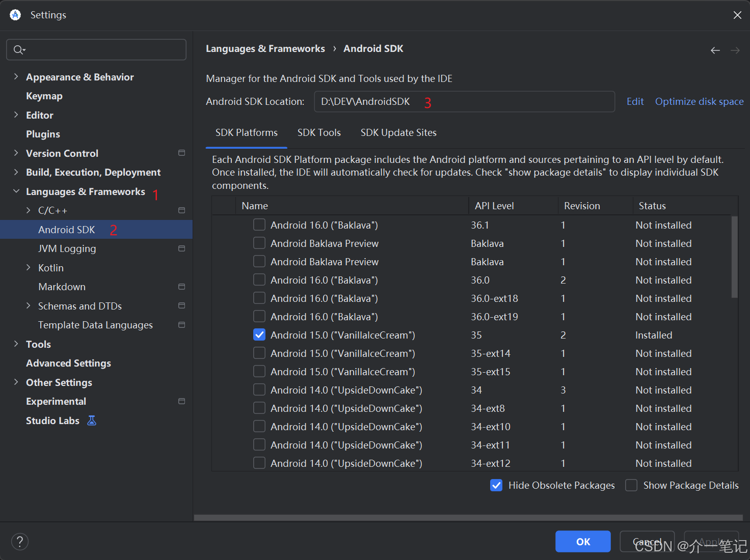Check Android 16.0 Baklava API 36.0
750x560 pixels.
coord(259,280)
